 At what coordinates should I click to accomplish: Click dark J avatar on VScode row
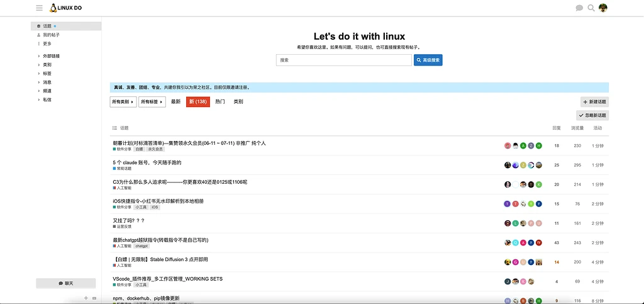[508, 281]
